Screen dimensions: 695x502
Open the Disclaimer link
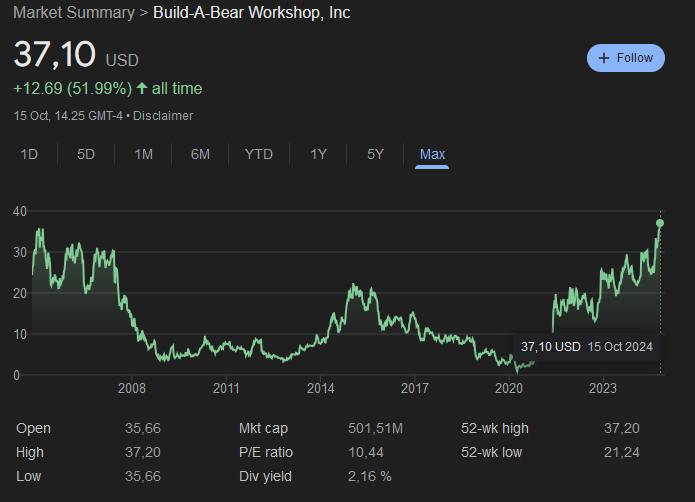point(163,116)
